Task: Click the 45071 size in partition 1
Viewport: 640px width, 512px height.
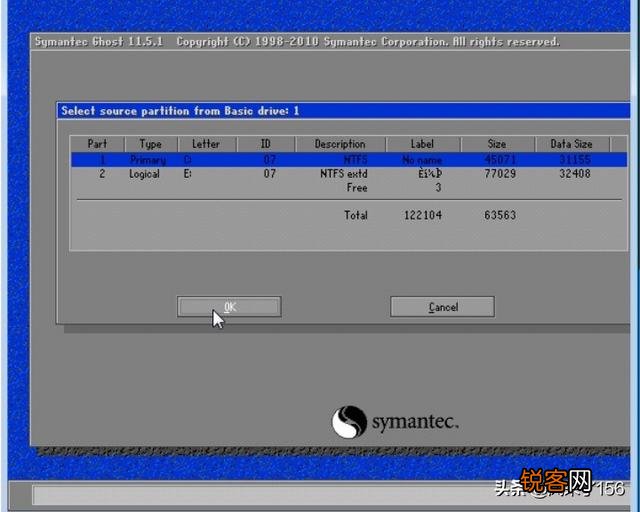Action: point(500,160)
